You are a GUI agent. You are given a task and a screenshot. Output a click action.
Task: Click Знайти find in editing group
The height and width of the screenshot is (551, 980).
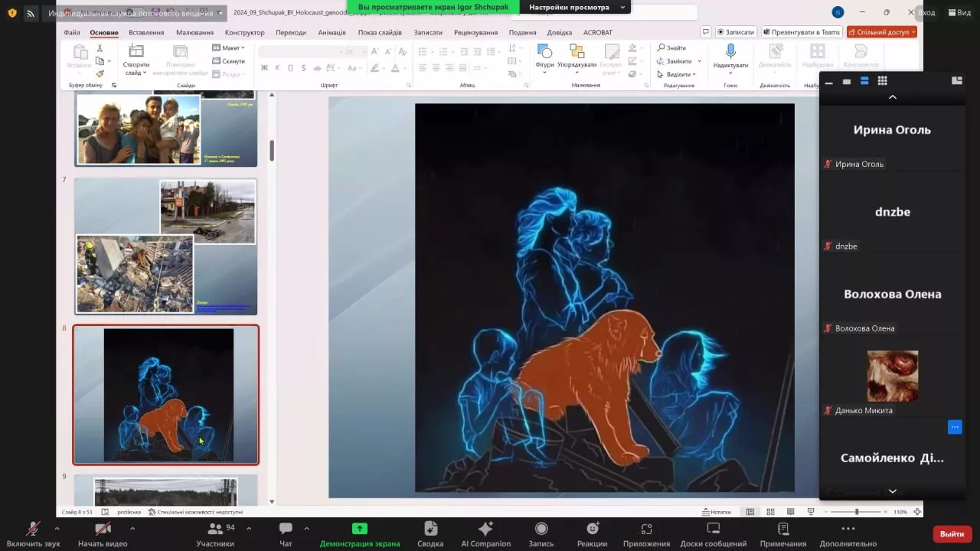tap(671, 47)
